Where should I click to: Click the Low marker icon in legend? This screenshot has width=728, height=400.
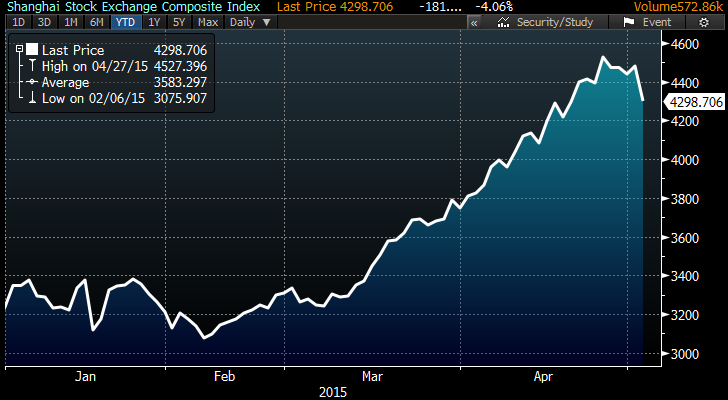pyautogui.click(x=32, y=98)
